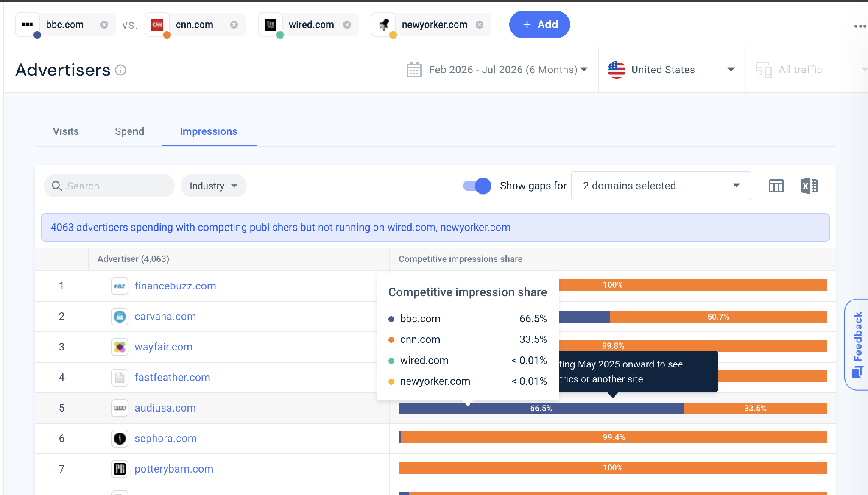Click the wayfair.com 99.8% orange bar
The image size is (868, 495).
point(693,346)
